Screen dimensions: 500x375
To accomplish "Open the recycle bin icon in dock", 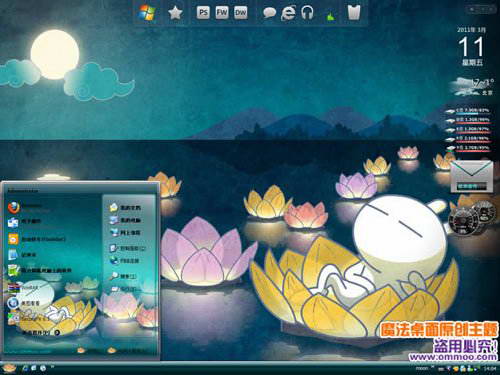I will 354,13.
